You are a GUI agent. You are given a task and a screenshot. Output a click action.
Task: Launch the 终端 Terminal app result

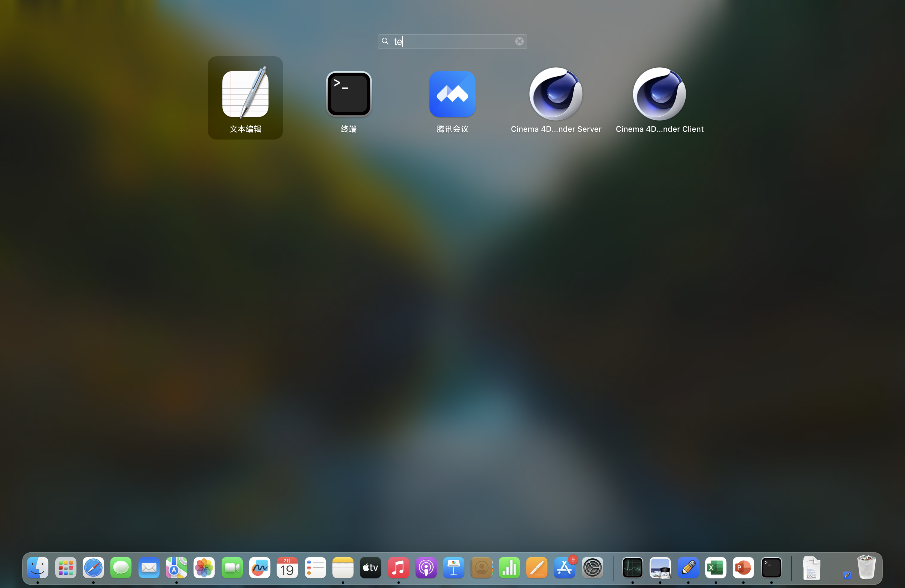point(349,94)
